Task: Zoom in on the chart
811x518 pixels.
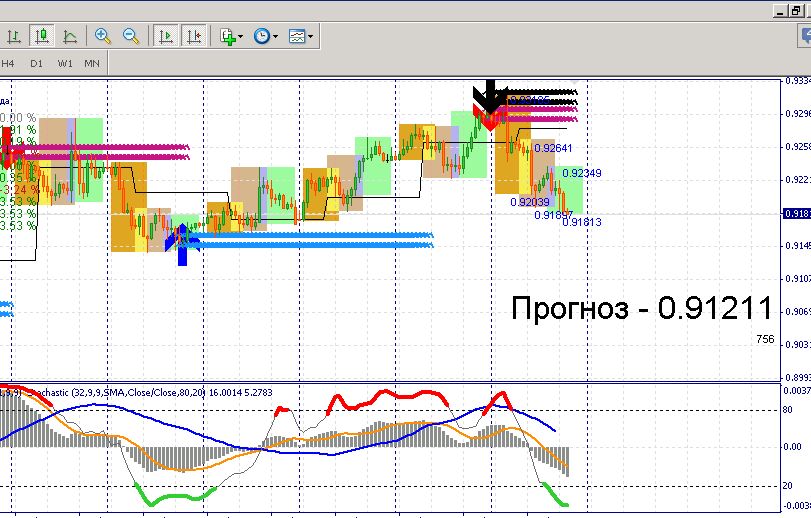Action: coord(103,36)
